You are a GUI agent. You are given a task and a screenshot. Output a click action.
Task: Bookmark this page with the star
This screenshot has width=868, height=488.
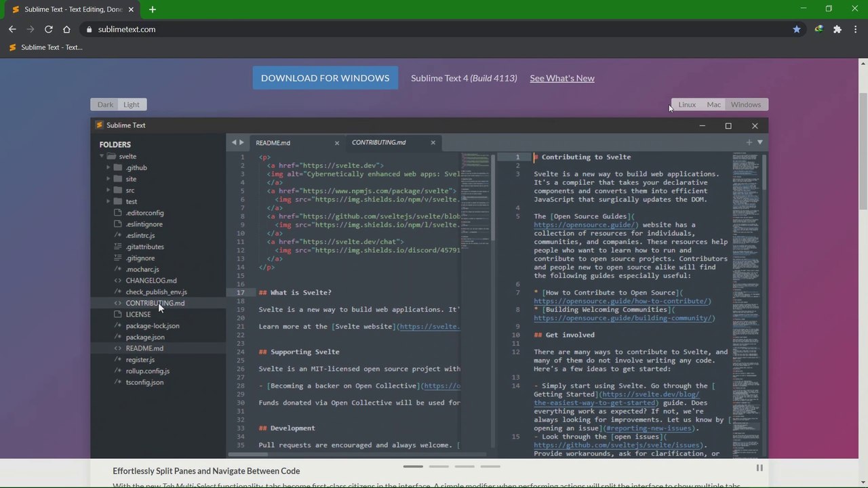[797, 29]
